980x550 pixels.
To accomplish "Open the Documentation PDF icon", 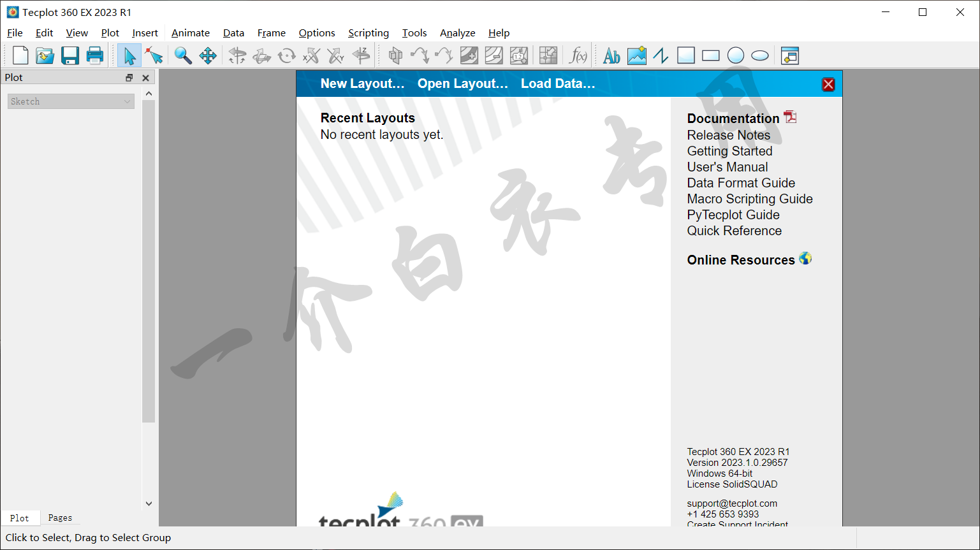I will tap(791, 117).
